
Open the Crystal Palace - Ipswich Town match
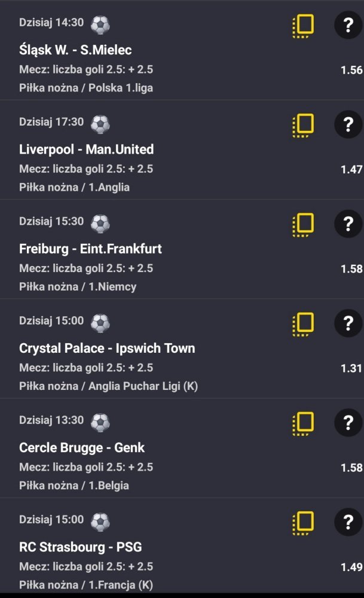point(107,348)
